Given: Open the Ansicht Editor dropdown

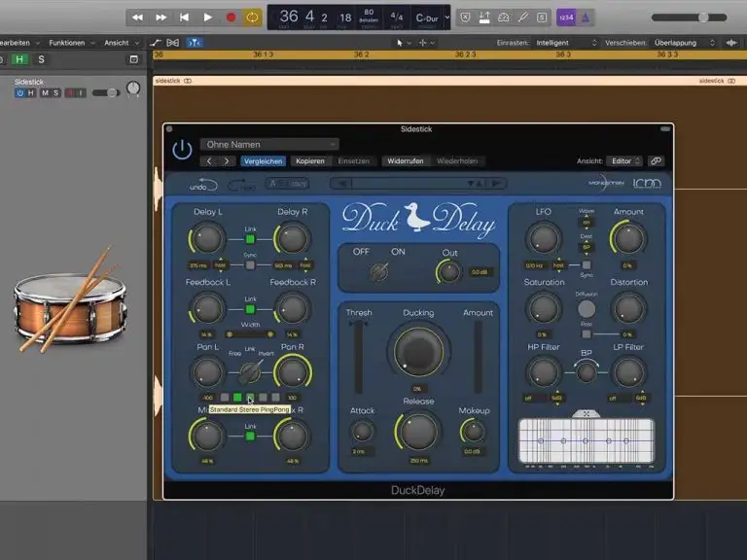Looking at the screenshot, I should point(626,161).
